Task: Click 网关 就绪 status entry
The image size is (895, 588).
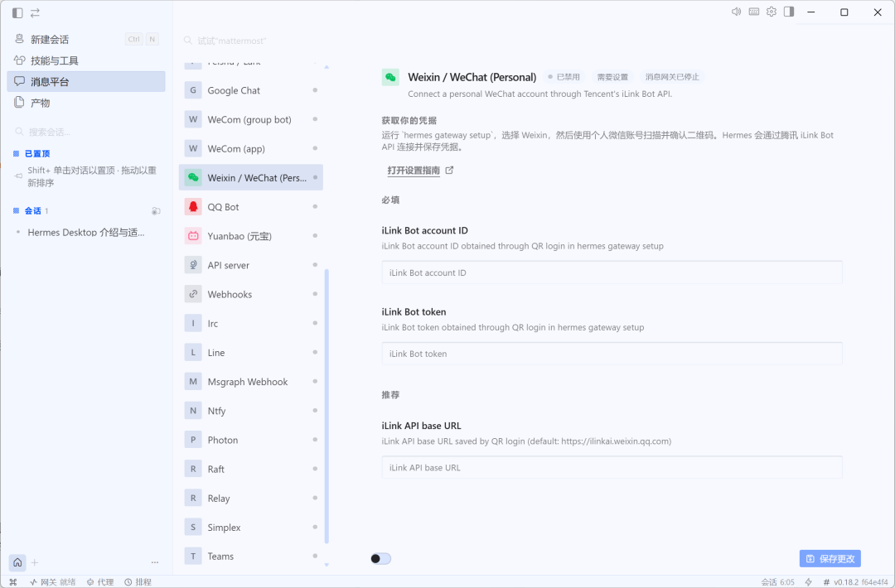Action: [52, 581]
